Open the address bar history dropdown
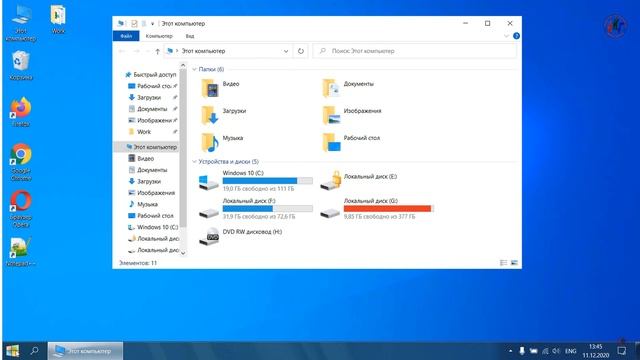640x360 pixels. pos(286,51)
